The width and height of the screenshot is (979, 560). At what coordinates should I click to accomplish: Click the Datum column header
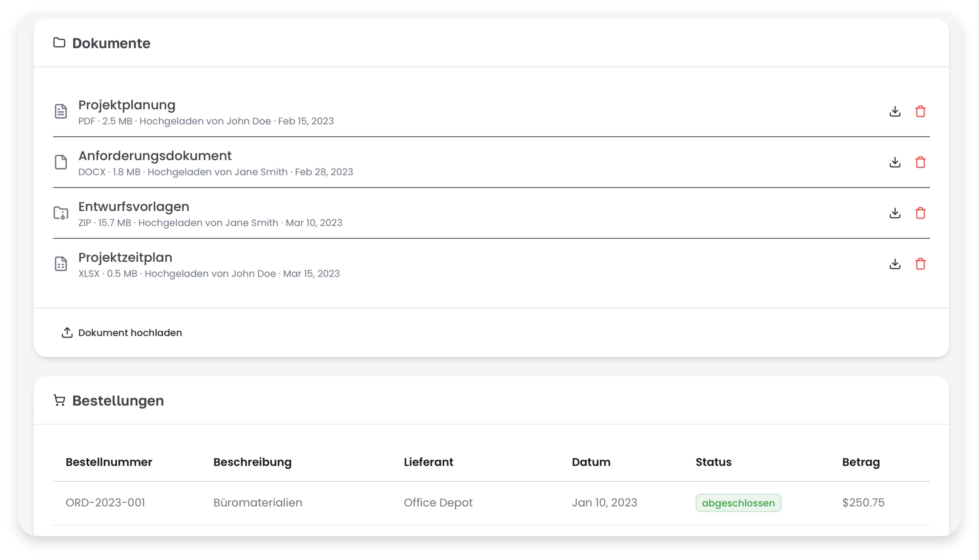[591, 462]
